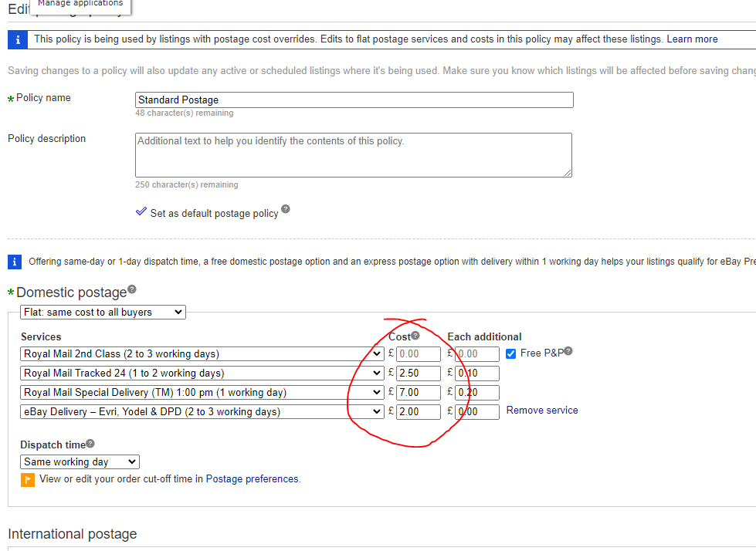The image size is (756, 551).
Task: Open the Postage preferences link
Action: [253, 478]
